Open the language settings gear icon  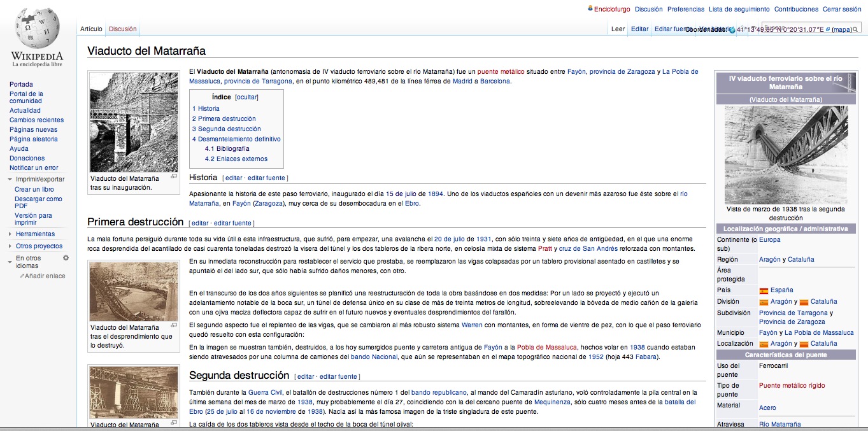tap(66, 258)
